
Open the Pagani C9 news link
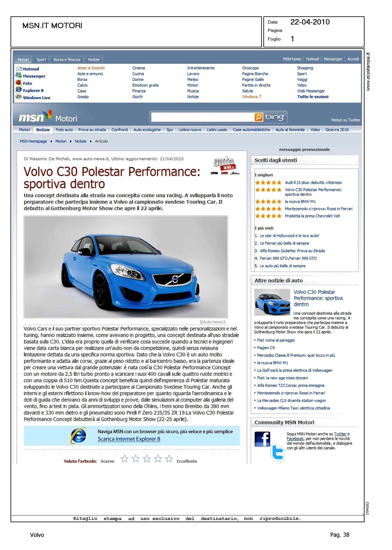pos(266,348)
